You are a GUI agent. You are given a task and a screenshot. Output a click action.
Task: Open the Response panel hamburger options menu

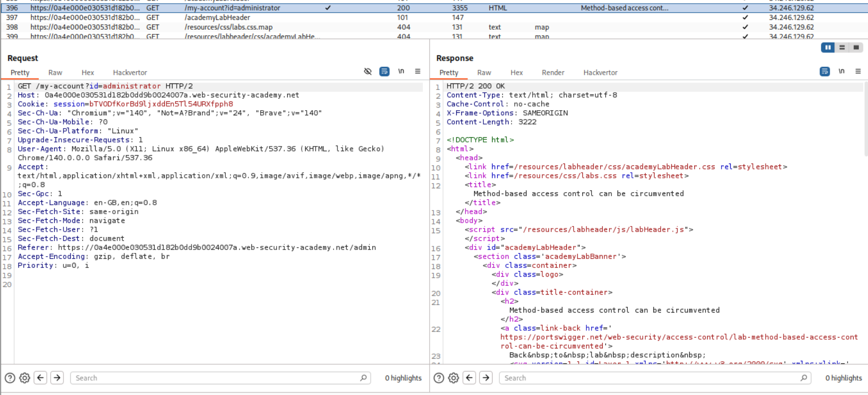pyautogui.click(x=858, y=72)
